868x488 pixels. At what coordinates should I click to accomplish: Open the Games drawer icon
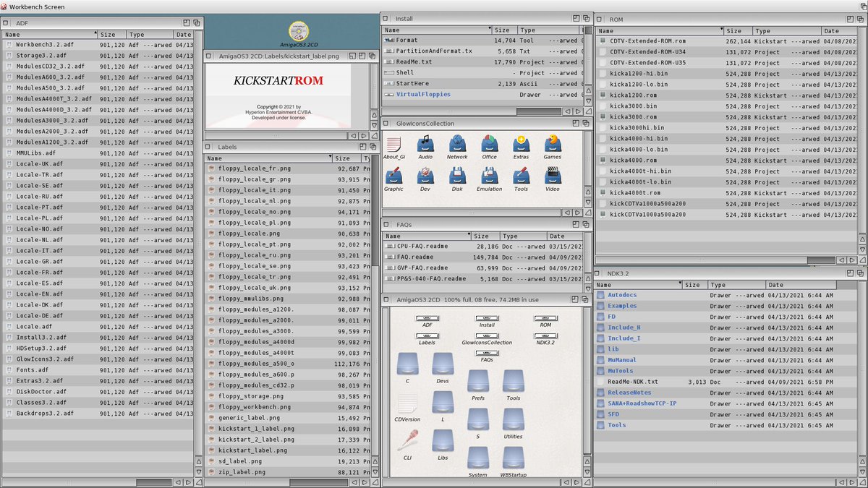click(x=553, y=143)
